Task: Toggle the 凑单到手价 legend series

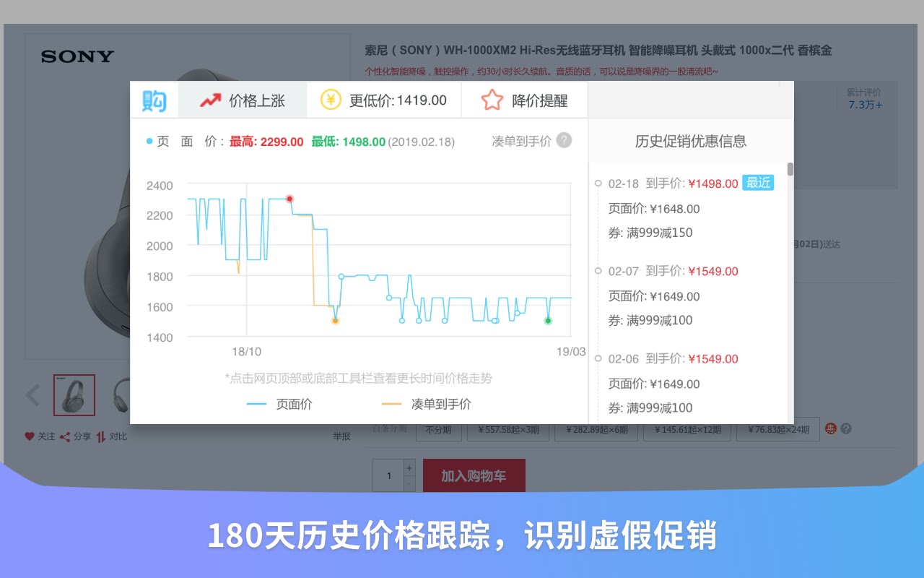Action: pos(426,404)
